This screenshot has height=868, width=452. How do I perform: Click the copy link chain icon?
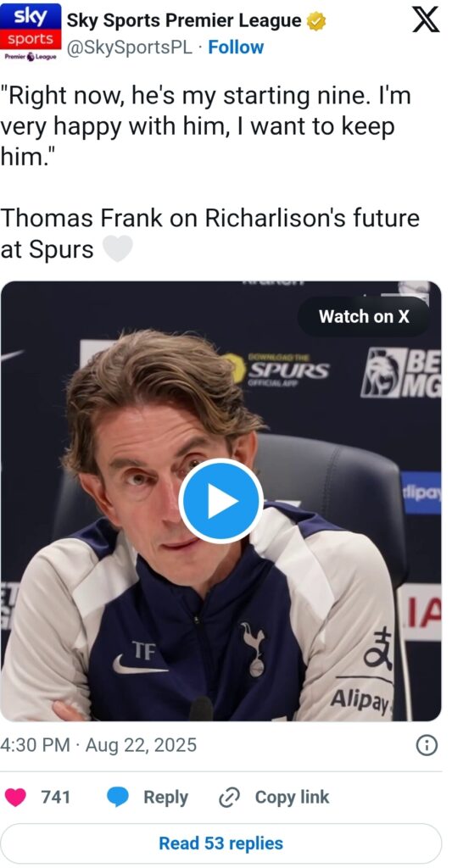click(228, 798)
